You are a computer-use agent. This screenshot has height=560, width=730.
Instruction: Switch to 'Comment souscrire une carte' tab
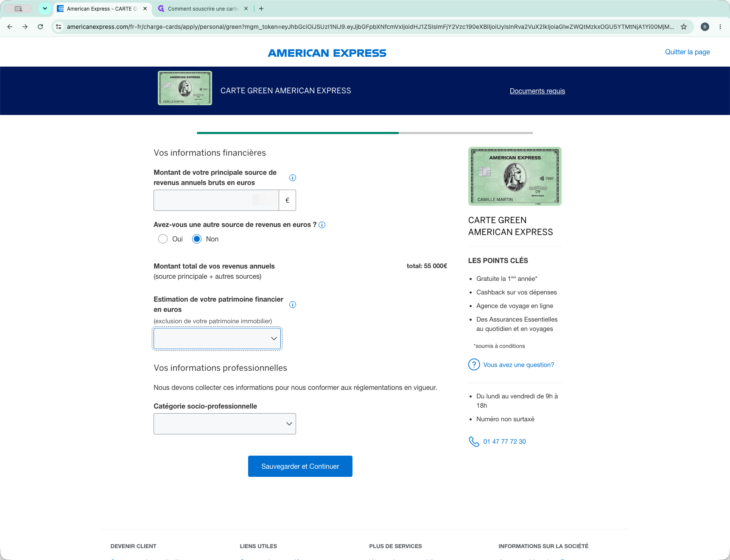click(203, 8)
